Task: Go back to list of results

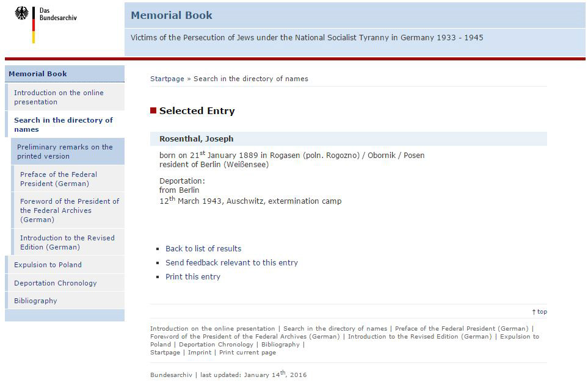Action: pyautogui.click(x=203, y=249)
